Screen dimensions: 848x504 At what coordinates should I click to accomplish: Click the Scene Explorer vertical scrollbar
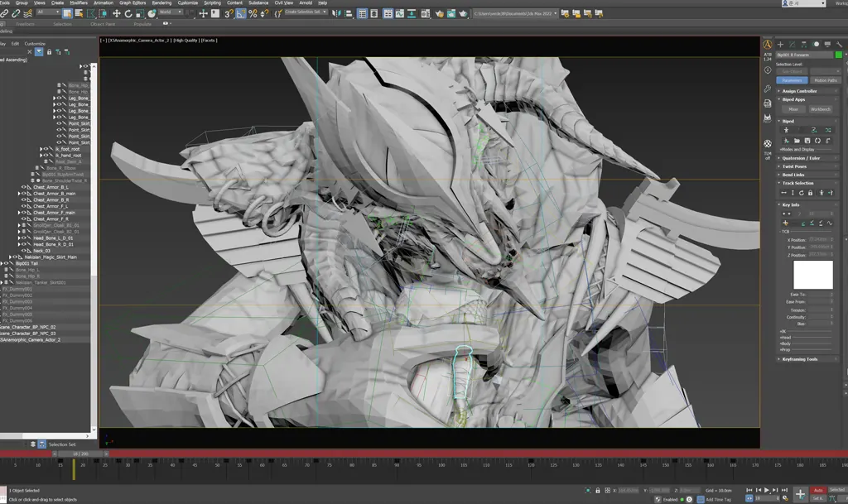tap(94, 248)
